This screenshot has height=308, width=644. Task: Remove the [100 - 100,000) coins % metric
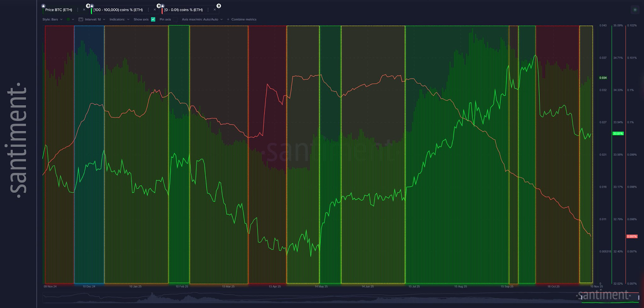(155, 10)
